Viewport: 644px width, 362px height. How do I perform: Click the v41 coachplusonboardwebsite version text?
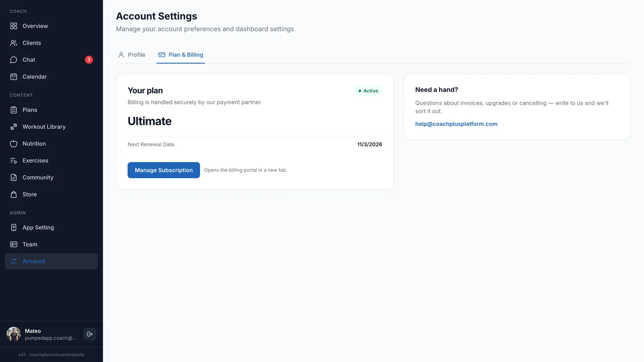pos(52,355)
